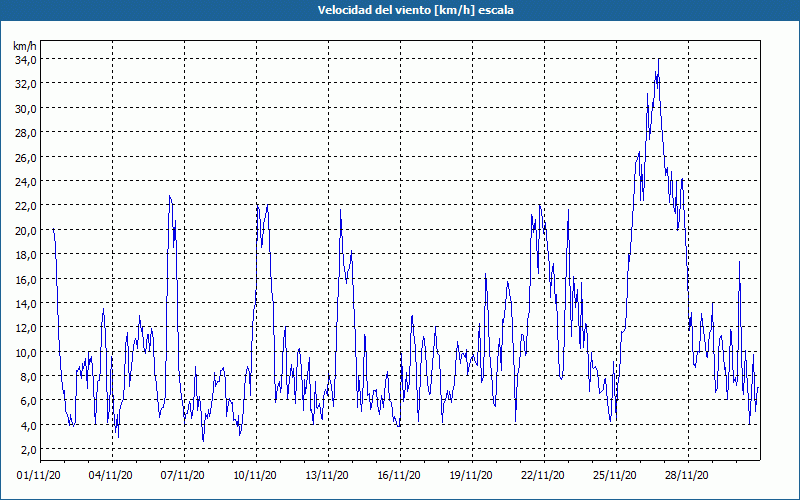Image resolution: width=800 pixels, height=500 pixels.
Task: Click the '34,0' y-axis value
Action: pos(26,60)
